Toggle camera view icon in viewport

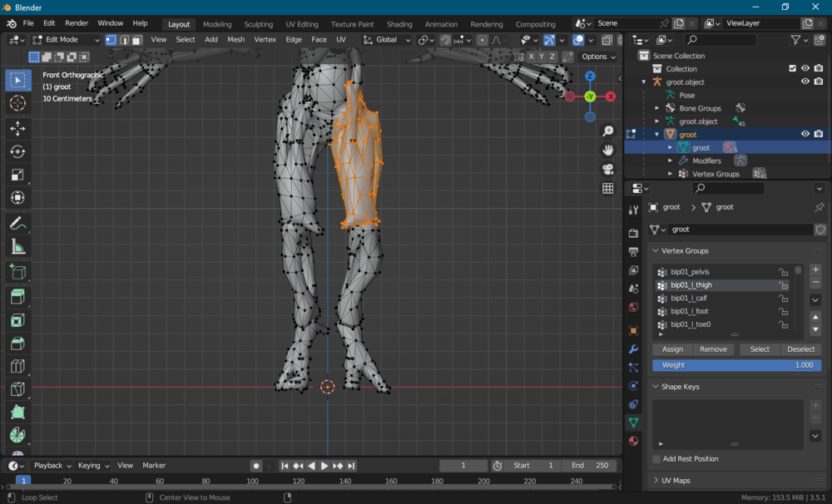608,169
